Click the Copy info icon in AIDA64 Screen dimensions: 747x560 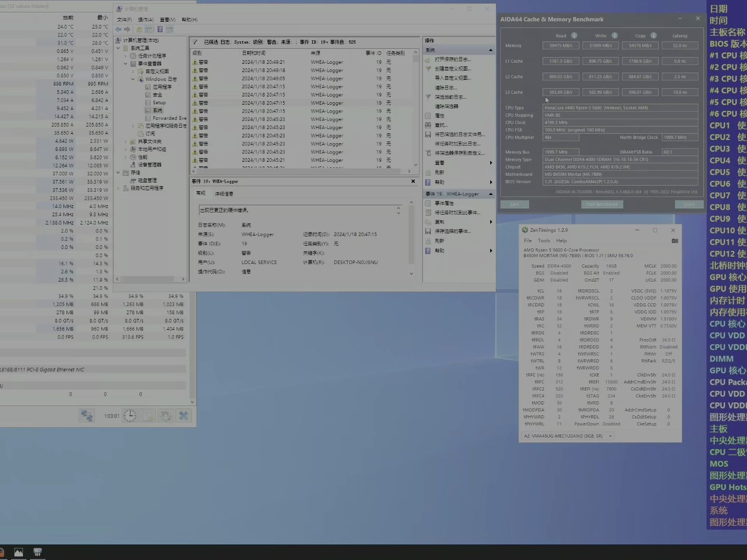point(654,36)
